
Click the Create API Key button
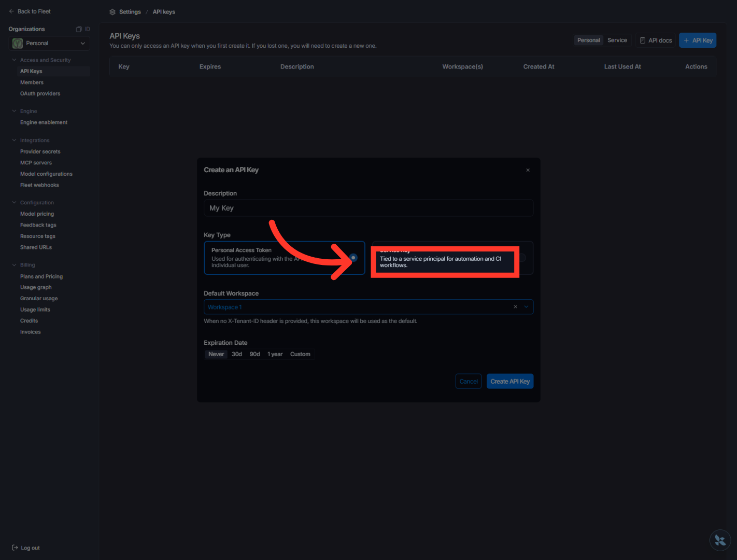pyautogui.click(x=510, y=382)
